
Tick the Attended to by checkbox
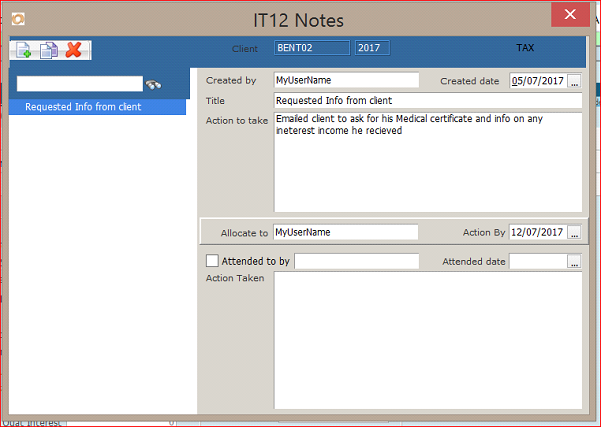pyautogui.click(x=212, y=261)
